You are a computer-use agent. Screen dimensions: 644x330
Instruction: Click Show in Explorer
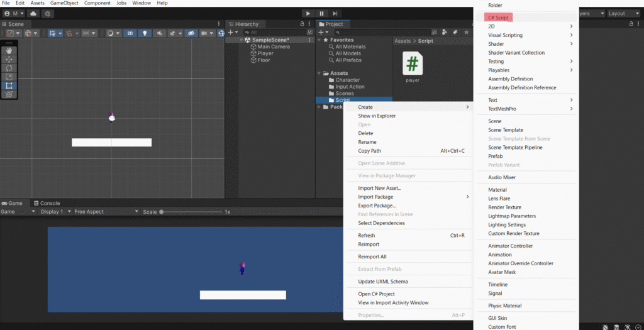tap(377, 116)
